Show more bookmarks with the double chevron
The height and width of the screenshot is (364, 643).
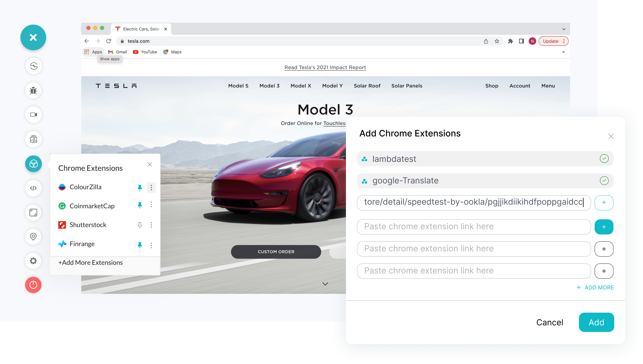(563, 52)
